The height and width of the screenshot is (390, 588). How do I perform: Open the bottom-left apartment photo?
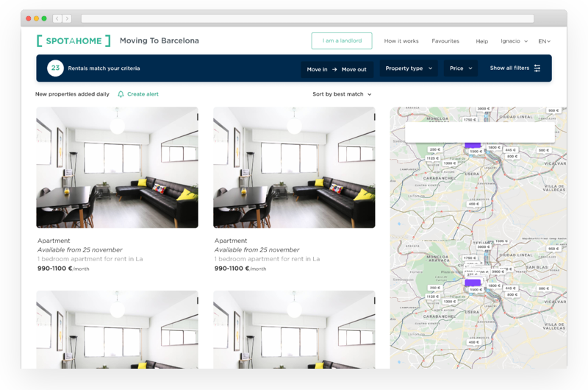click(x=117, y=330)
